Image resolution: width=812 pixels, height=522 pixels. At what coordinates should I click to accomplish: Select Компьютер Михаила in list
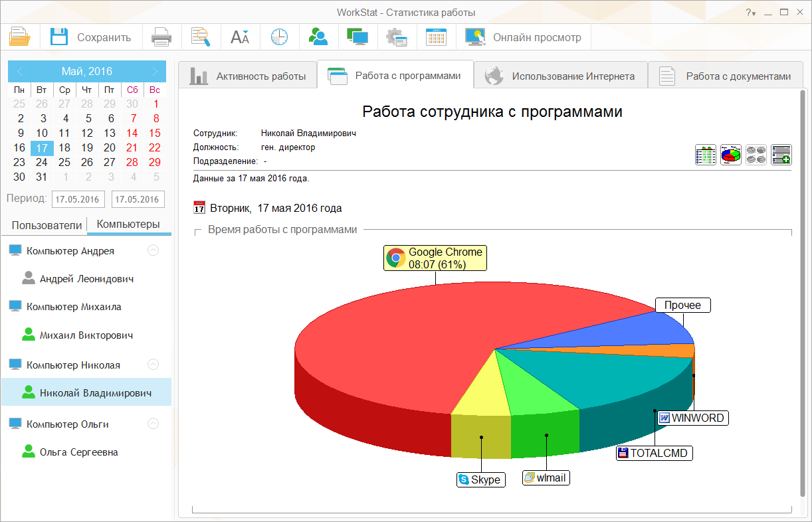tap(74, 307)
